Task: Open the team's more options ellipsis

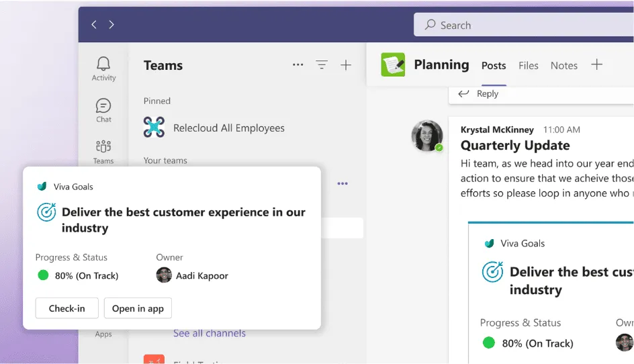Action: (x=343, y=183)
